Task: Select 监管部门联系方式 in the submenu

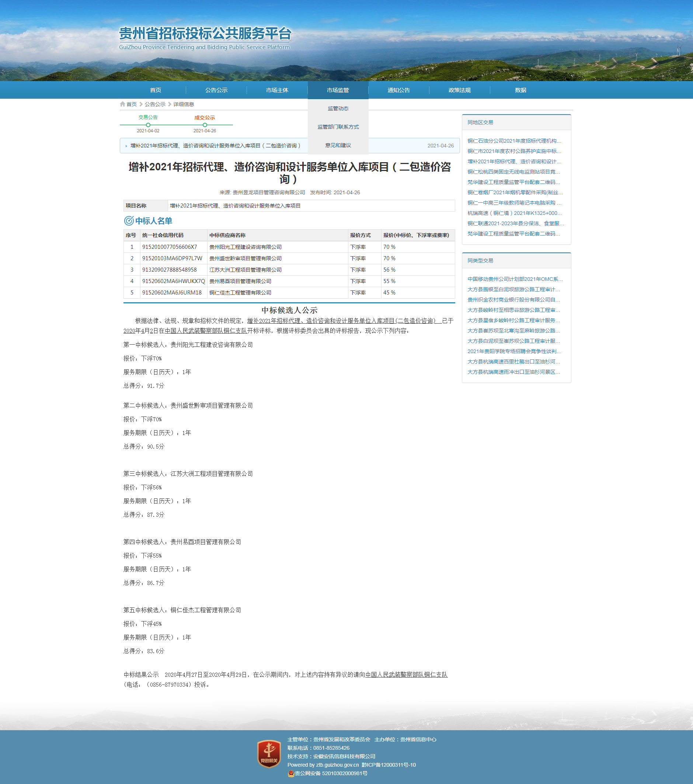Action: 338,127
